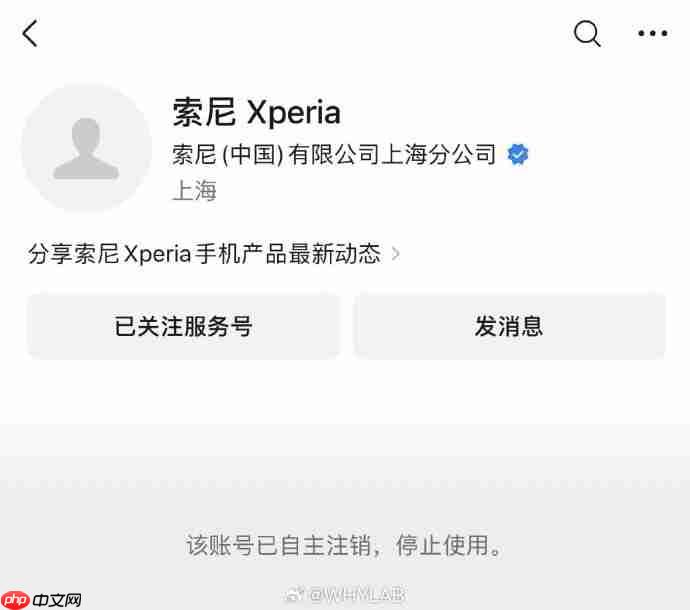Click the @WHYLAB watermark text

click(356, 595)
